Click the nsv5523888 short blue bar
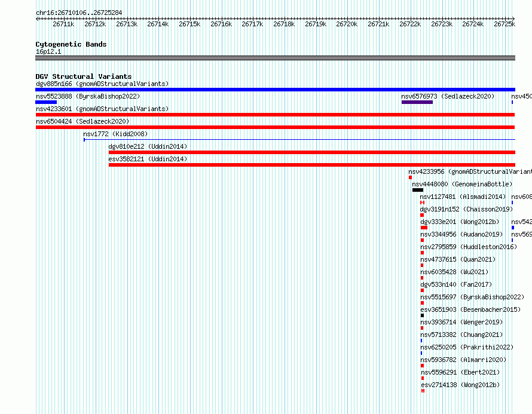This screenshot has height=414, width=532. point(46,102)
